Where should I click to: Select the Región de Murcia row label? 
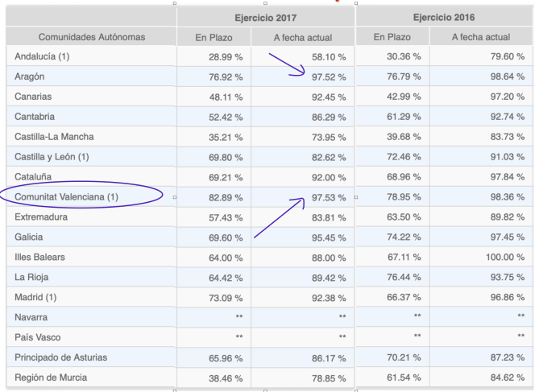(x=52, y=378)
